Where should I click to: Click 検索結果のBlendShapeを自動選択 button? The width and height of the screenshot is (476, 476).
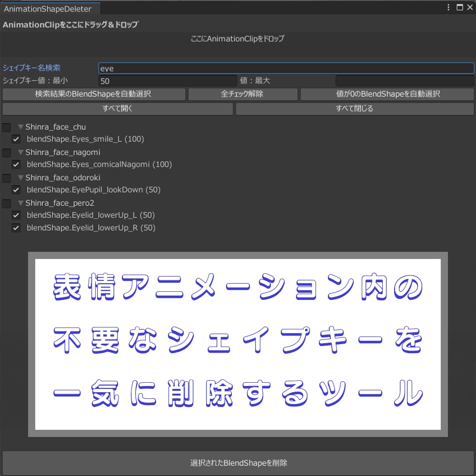pyautogui.click(x=94, y=94)
